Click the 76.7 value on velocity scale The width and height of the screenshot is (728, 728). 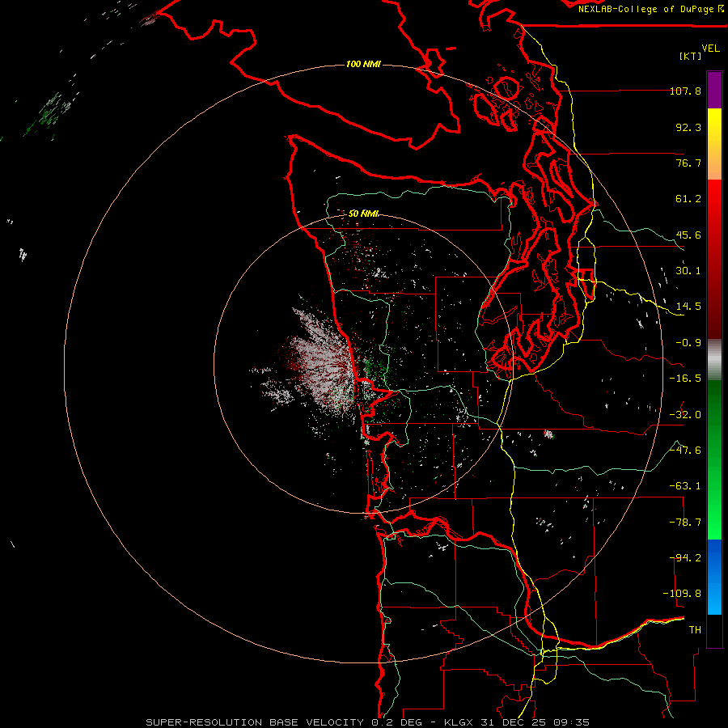(x=688, y=163)
